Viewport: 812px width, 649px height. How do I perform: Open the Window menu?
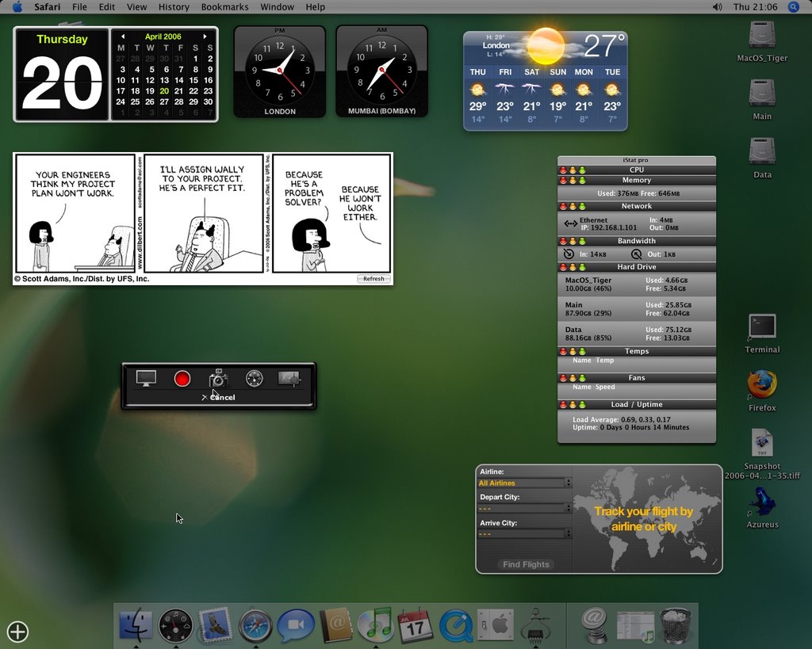277,6
